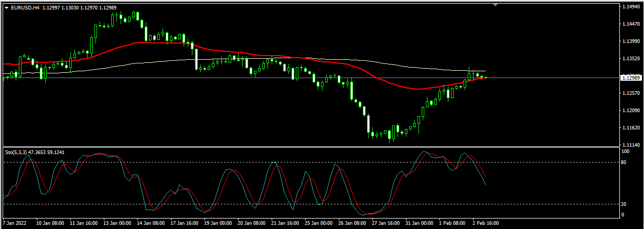Click the 1.12090 price axis label

point(630,111)
